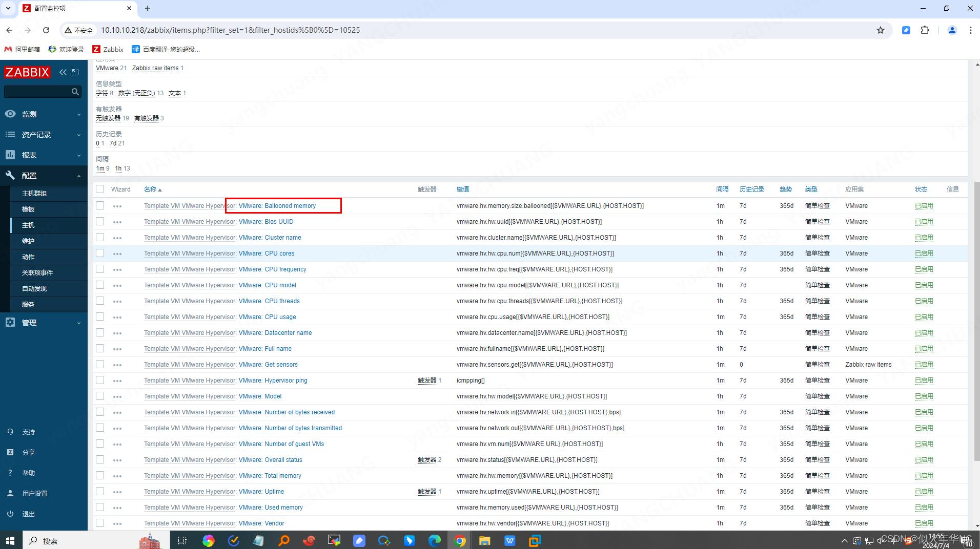The height and width of the screenshot is (549, 980).
Task: Open Chrome three-dot menu
Action: click(970, 30)
